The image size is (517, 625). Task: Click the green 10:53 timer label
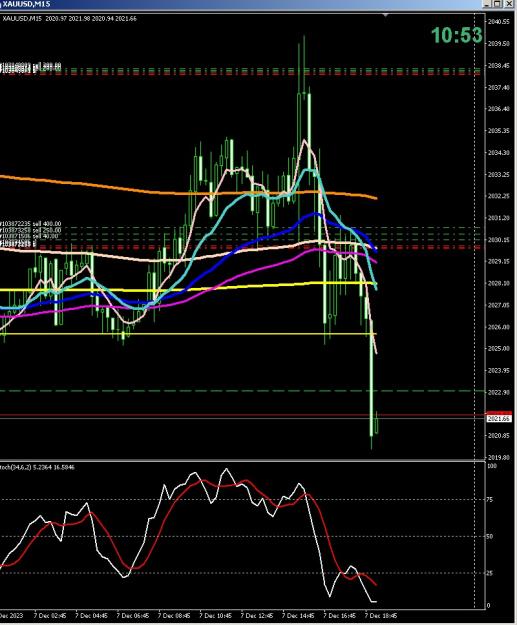(x=456, y=35)
